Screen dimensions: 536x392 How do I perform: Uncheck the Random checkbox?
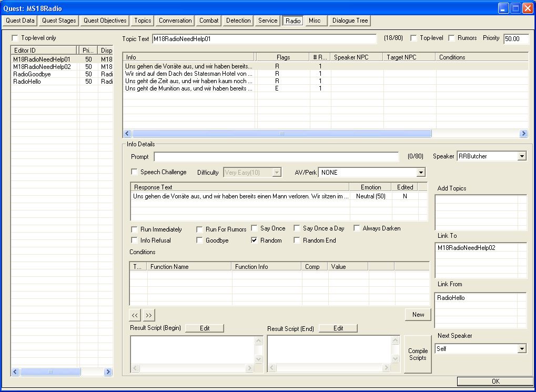pyautogui.click(x=255, y=240)
